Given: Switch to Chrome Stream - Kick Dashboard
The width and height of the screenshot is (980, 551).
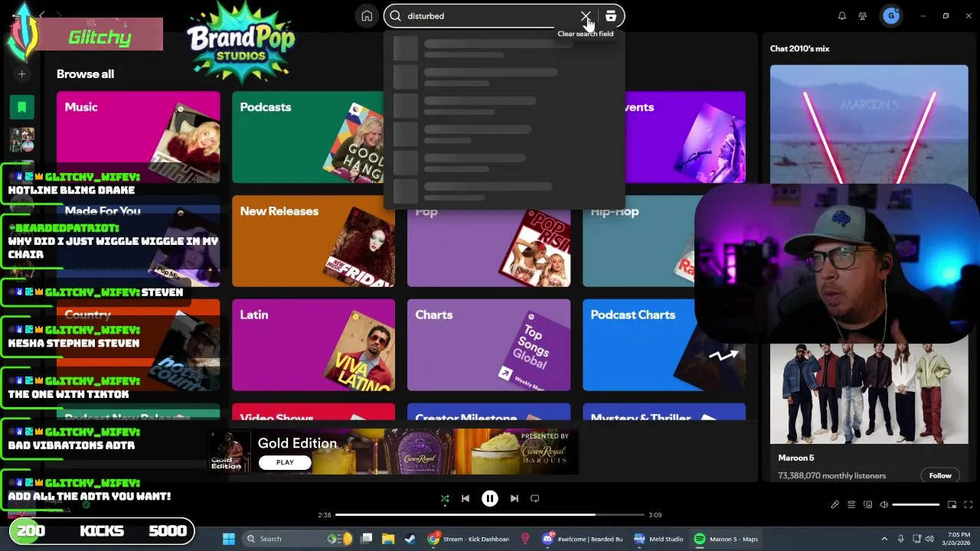Looking at the screenshot, I should point(469,539).
